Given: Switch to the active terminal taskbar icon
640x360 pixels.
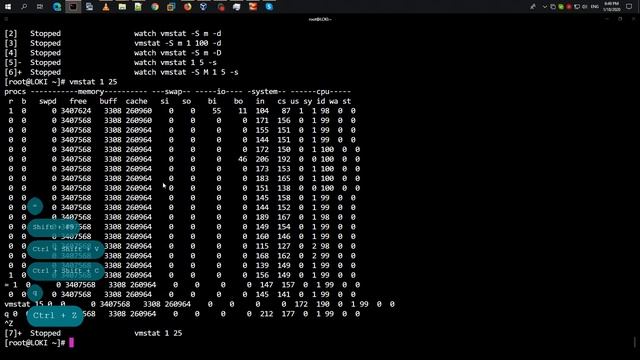Looking at the screenshot, I should [x=73, y=7].
